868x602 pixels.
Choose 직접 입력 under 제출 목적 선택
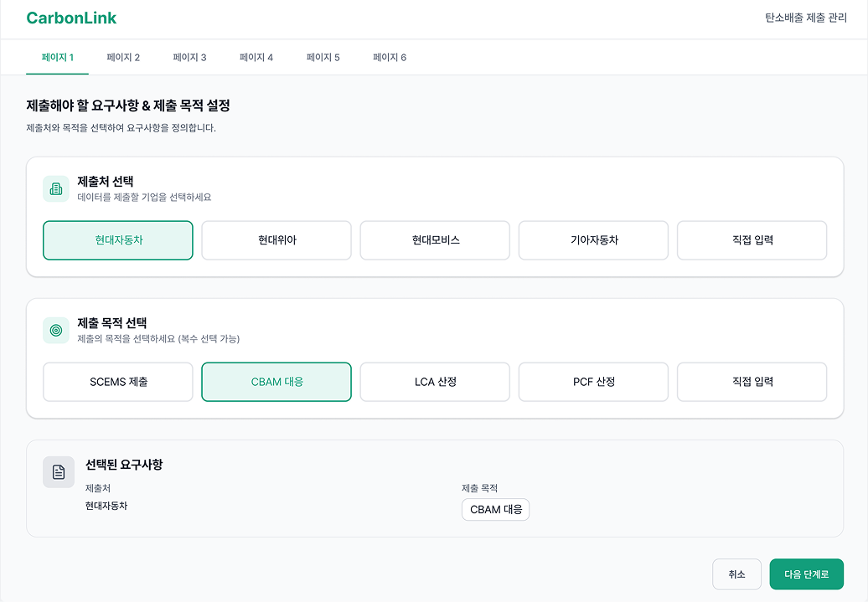point(751,382)
